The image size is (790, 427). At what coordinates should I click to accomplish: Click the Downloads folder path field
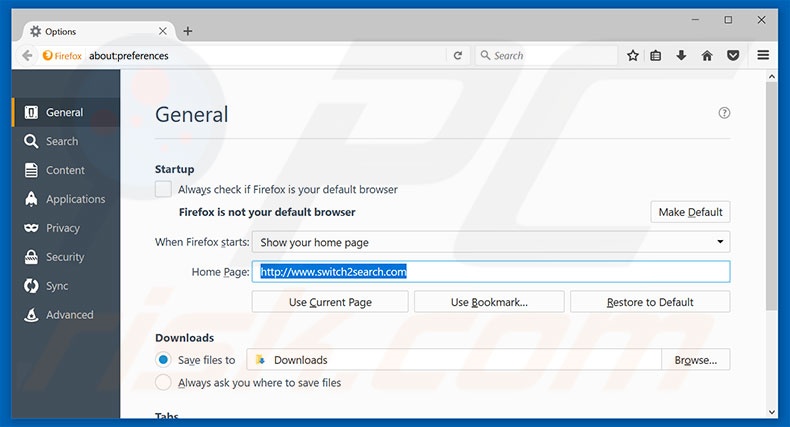[x=454, y=360]
